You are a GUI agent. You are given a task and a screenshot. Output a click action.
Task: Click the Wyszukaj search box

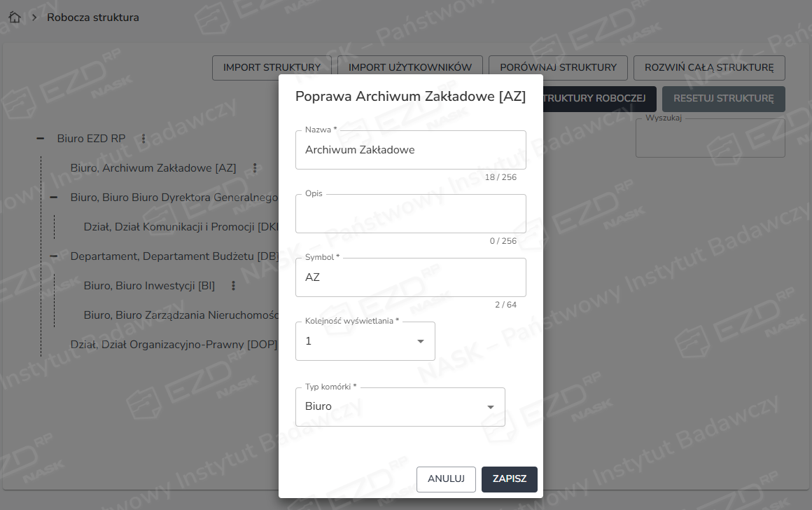pyautogui.click(x=710, y=139)
